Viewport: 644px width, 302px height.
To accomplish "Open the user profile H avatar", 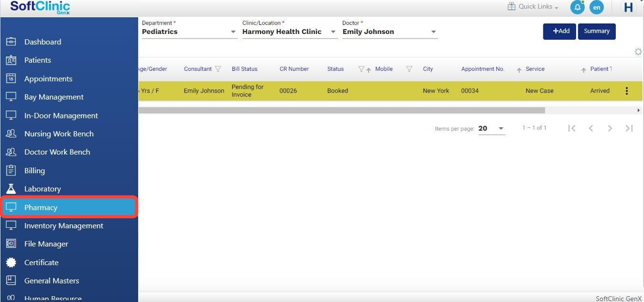I will click(x=628, y=7).
